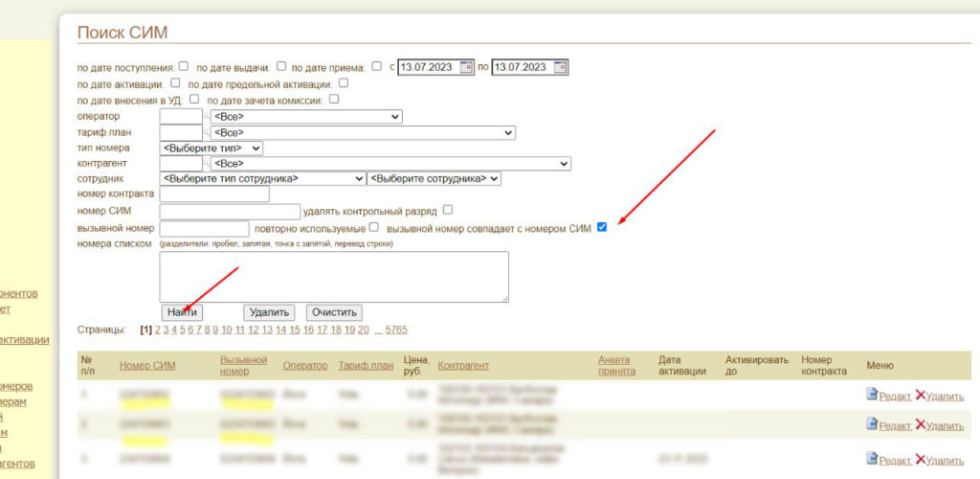This screenshot has height=479, width=980.
Task: Open results page 15
Action: [x=295, y=331]
